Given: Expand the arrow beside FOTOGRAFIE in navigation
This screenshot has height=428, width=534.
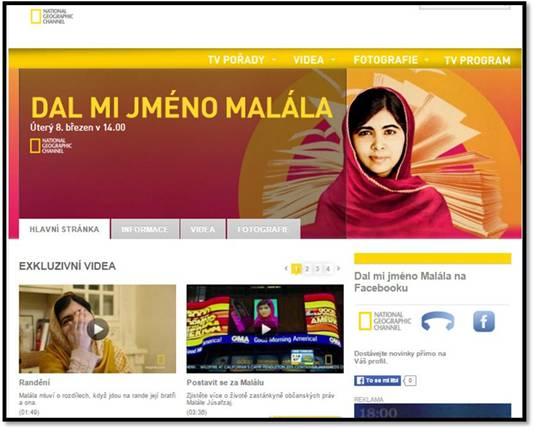Looking at the screenshot, I should click(426, 60).
